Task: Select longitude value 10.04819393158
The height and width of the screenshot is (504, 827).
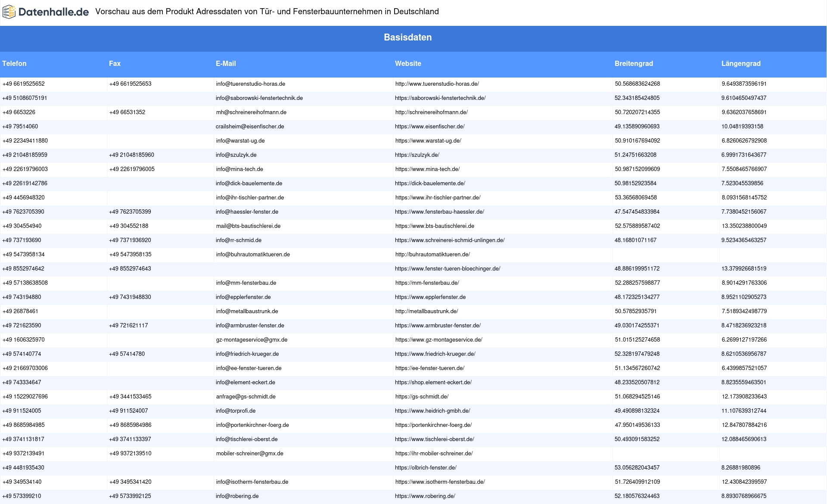Action: point(742,127)
